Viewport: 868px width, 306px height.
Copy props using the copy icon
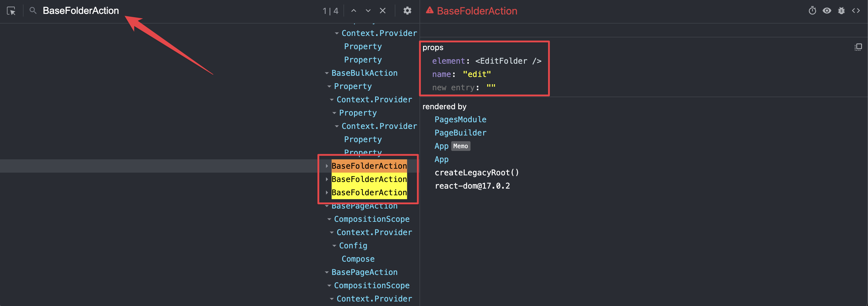pos(858,47)
